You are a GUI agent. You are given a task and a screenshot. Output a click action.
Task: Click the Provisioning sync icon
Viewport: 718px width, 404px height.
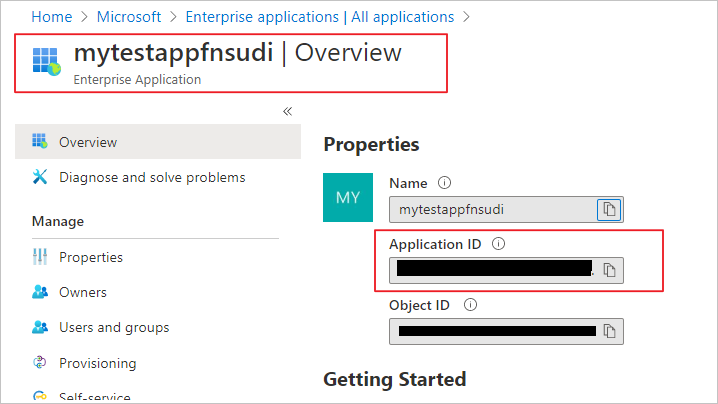click(40, 362)
